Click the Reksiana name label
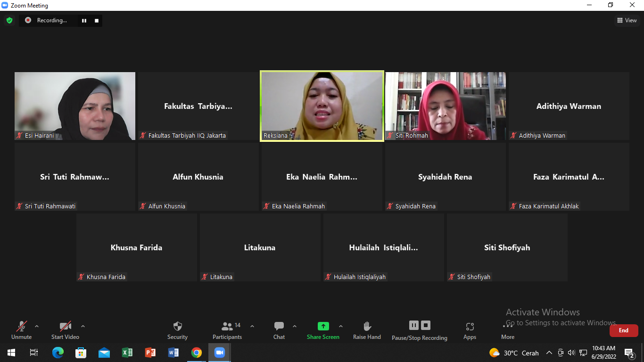This screenshot has height=362, width=644. (275, 135)
